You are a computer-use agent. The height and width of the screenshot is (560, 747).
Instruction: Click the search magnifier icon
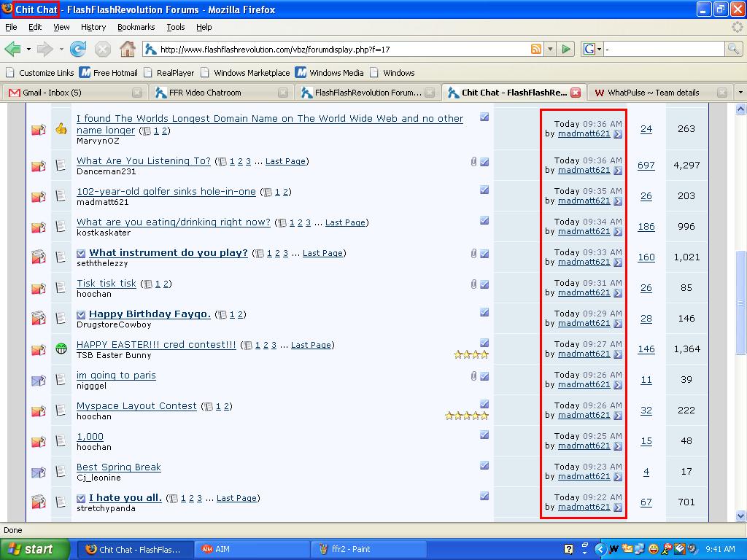732,49
